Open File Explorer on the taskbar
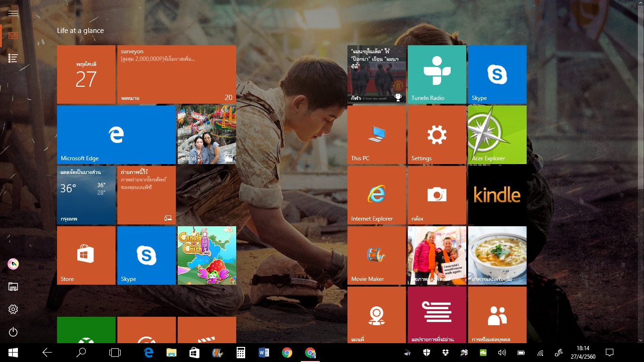 click(x=171, y=353)
